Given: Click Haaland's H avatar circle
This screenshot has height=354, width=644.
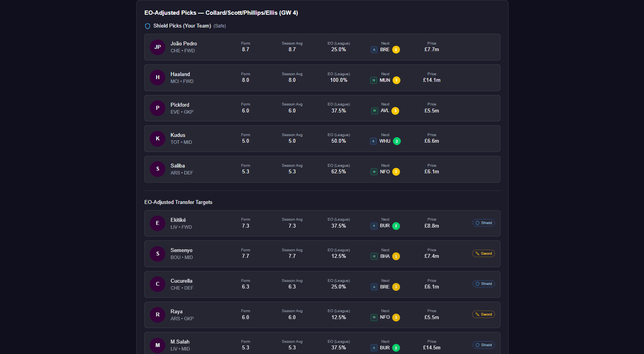Looking at the screenshot, I should [158, 78].
